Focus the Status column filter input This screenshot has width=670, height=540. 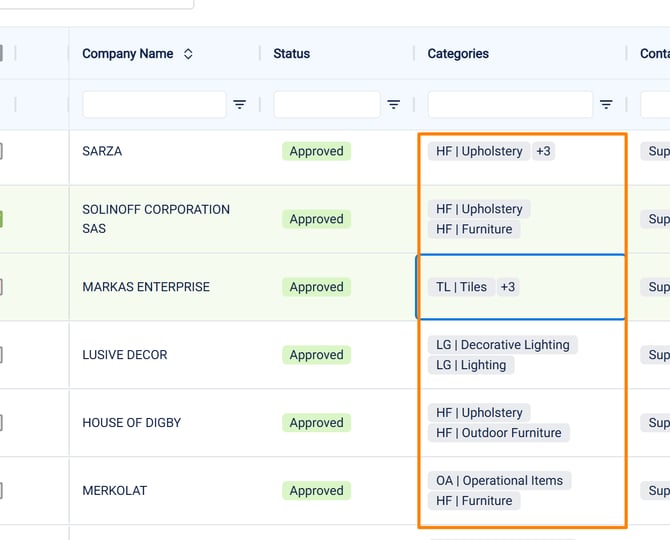tap(326, 104)
